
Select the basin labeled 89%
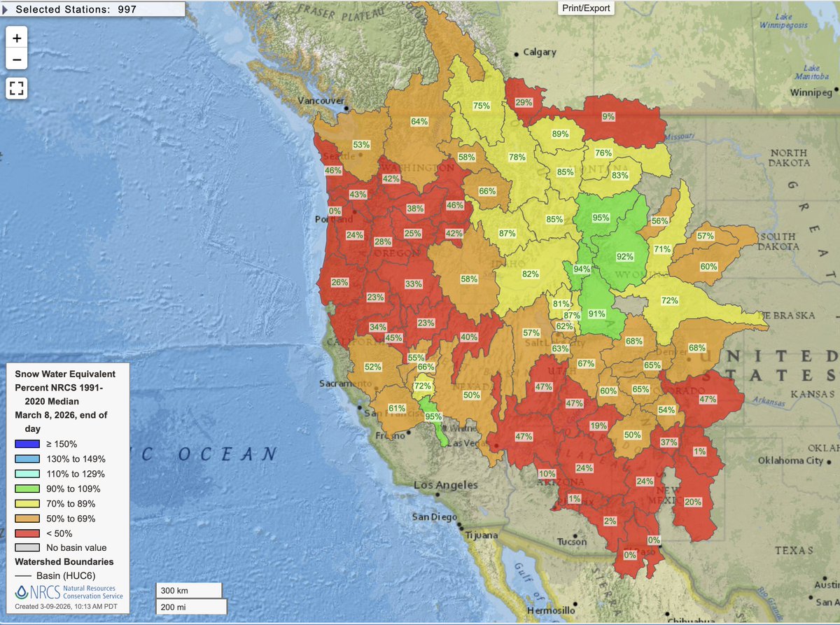(560, 134)
